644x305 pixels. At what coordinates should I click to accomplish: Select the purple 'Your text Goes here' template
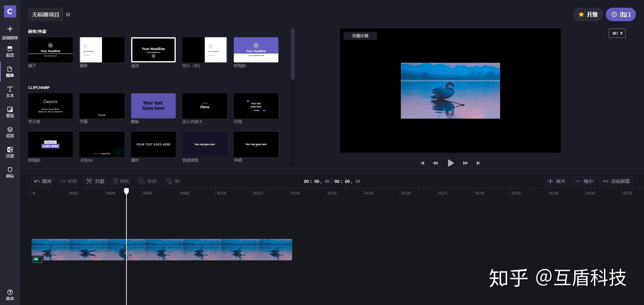point(153,106)
